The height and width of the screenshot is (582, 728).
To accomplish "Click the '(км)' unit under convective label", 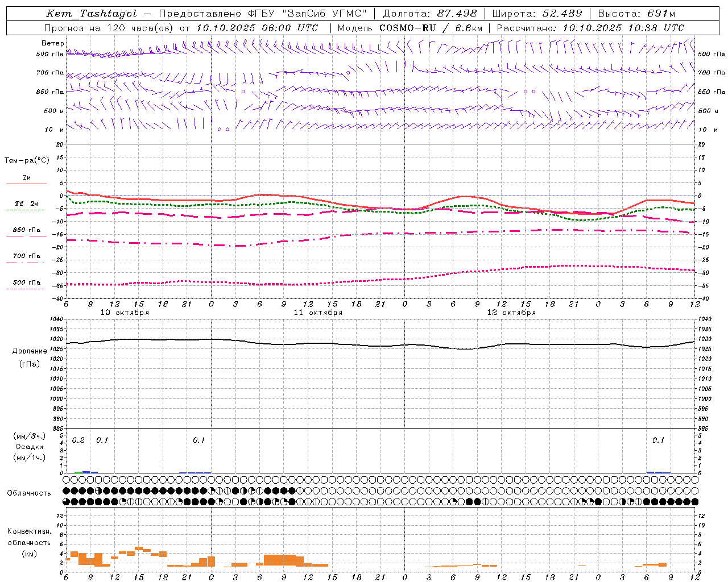I will point(29,554).
